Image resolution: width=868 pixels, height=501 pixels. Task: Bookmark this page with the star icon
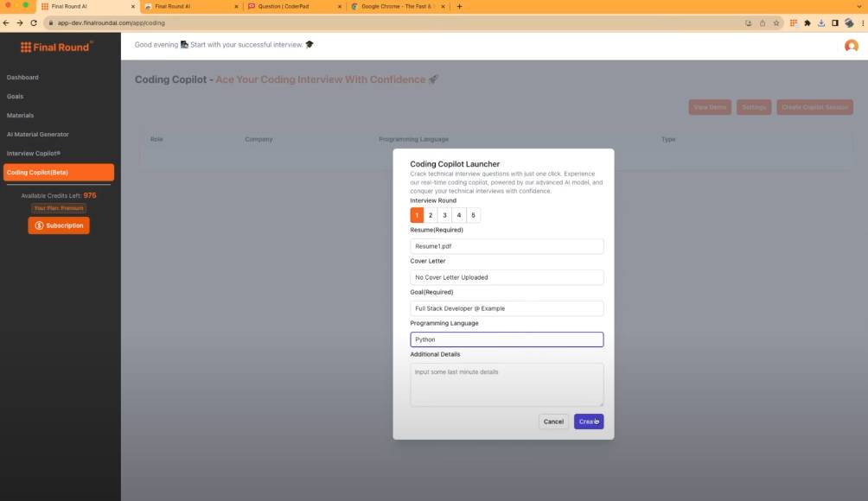point(775,22)
